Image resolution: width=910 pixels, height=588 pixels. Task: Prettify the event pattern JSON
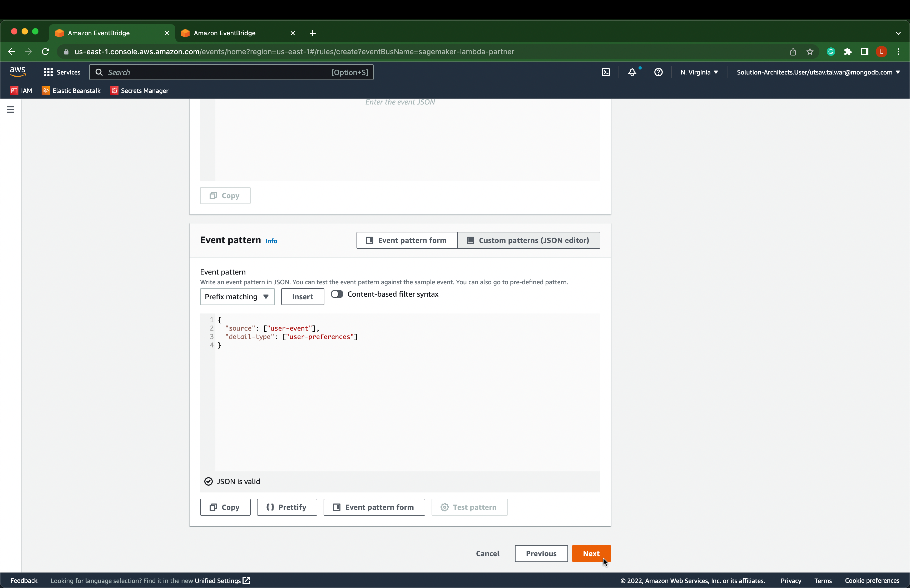pyautogui.click(x=287, y=507)
